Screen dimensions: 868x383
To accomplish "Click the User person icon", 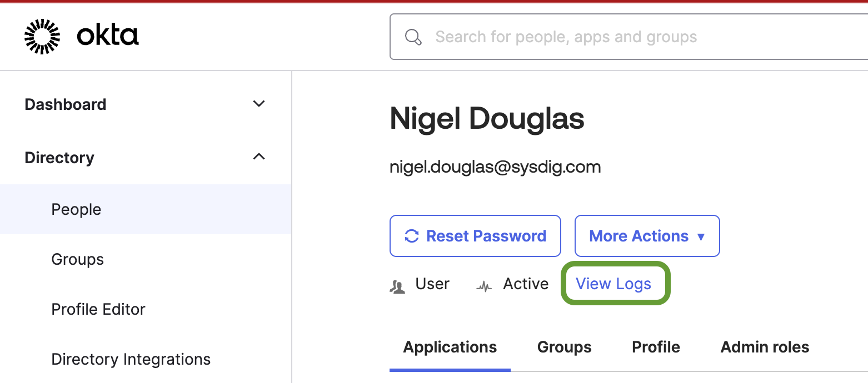I will [398, 286].
